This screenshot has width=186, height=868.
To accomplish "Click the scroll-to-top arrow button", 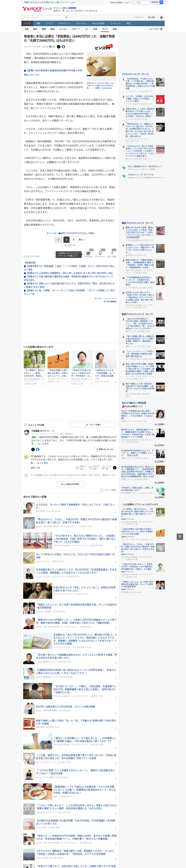I will tap(180, 536).
